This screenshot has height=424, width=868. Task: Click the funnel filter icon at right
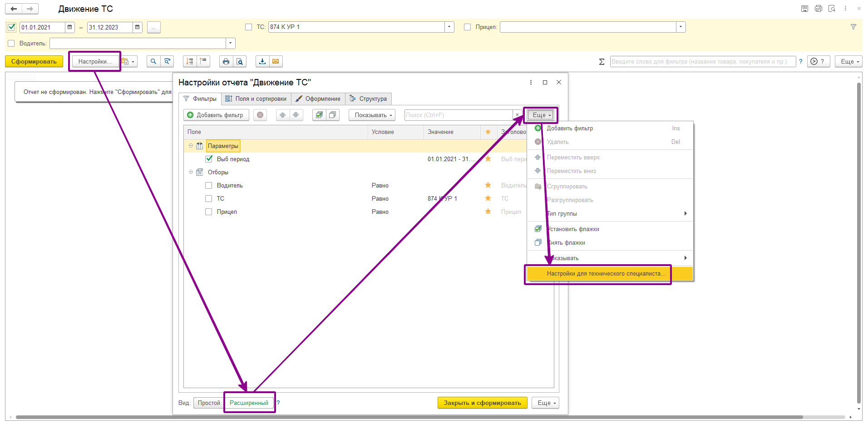[x=853, y=27]
